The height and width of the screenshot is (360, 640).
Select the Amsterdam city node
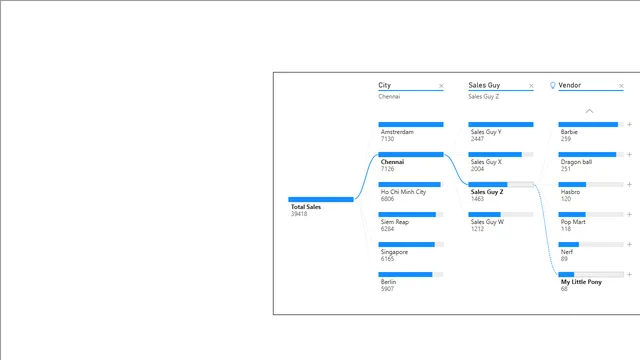click(411, 124)
